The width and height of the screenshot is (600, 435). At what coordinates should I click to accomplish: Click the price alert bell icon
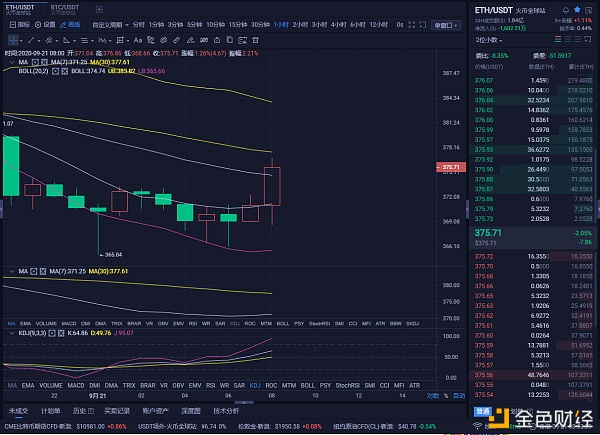coord(566,10)
